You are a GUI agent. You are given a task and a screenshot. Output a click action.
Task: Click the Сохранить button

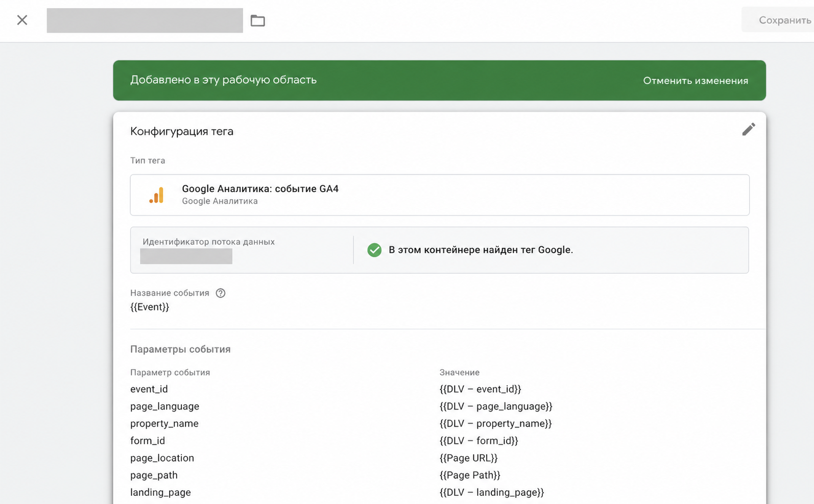(x=778, y=20)
